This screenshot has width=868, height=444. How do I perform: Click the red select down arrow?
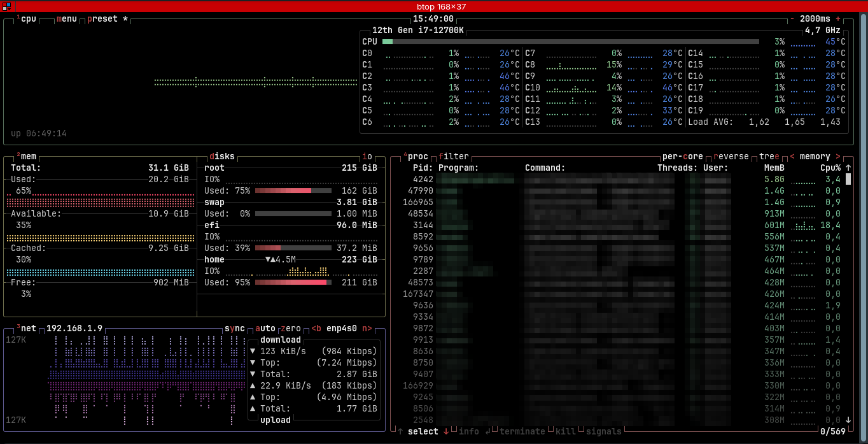click(446, 432)
